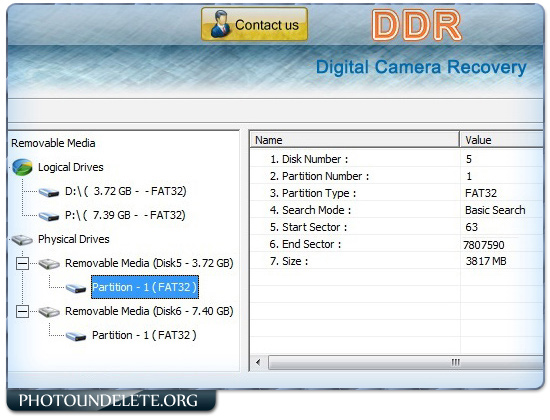Select D:\ (3.72 GB FAT32) logical drive
Screen dimensions: 550x420
pos(126,191)
